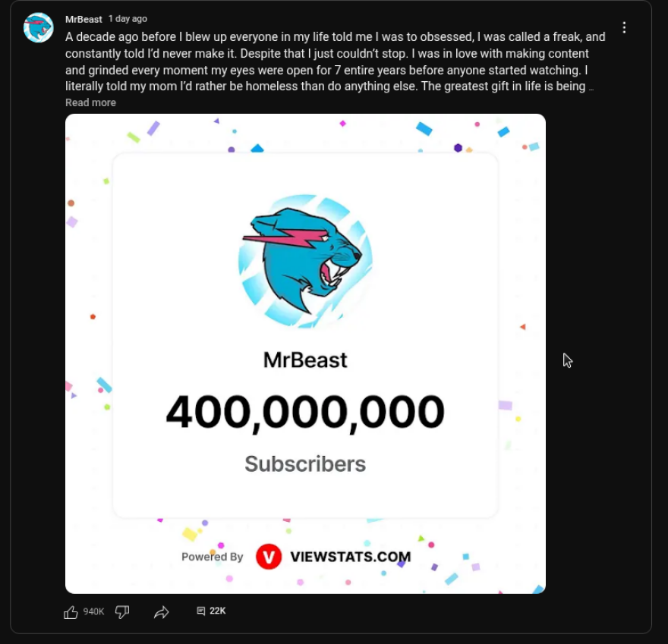The width and height of the screenshot is (668, 644).
Task: Expand the post with Read more
Action: [90, 102]
